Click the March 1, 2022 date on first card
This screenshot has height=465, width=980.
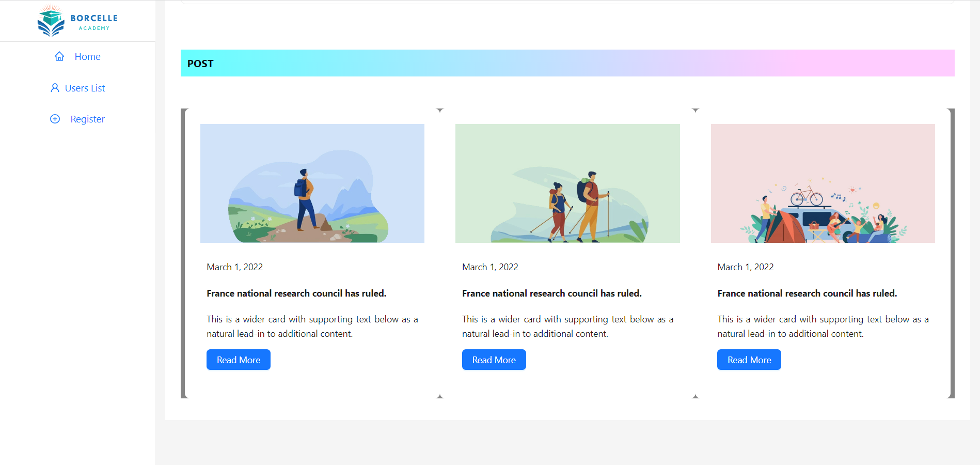tap(234, 267)
